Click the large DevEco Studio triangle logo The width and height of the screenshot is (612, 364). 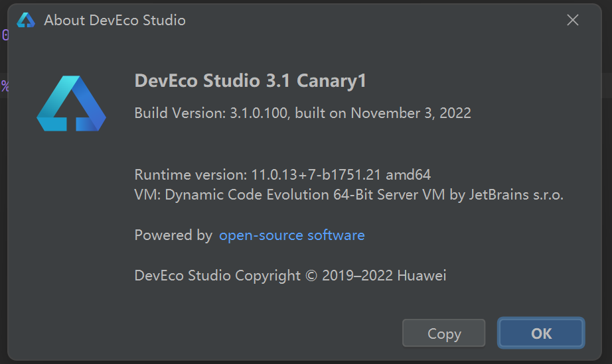pos(72,103)
